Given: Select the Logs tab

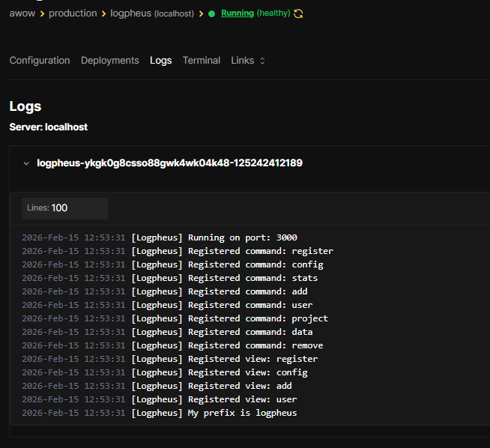Looking at the screenshot, I should (x=160, y=61).
